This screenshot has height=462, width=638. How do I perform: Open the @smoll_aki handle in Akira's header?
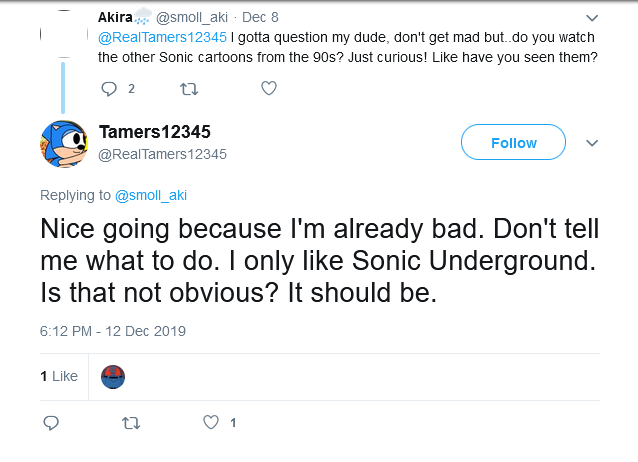[x=193, y=17]
